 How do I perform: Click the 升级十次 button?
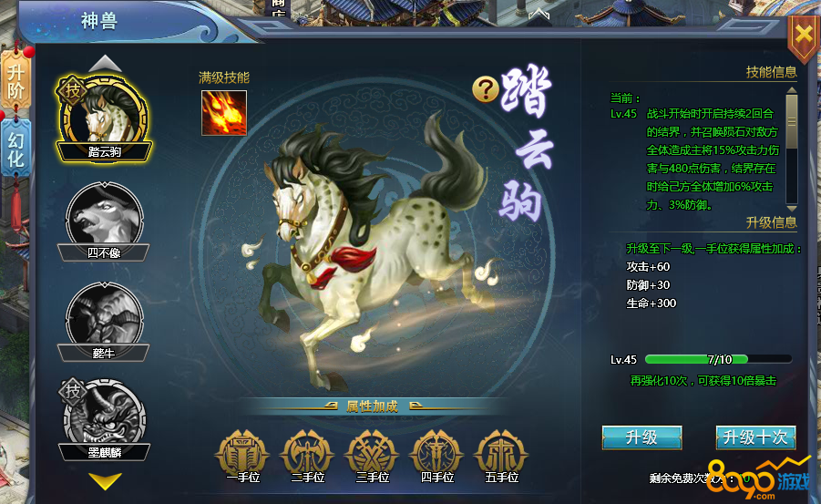coord(755,437)
